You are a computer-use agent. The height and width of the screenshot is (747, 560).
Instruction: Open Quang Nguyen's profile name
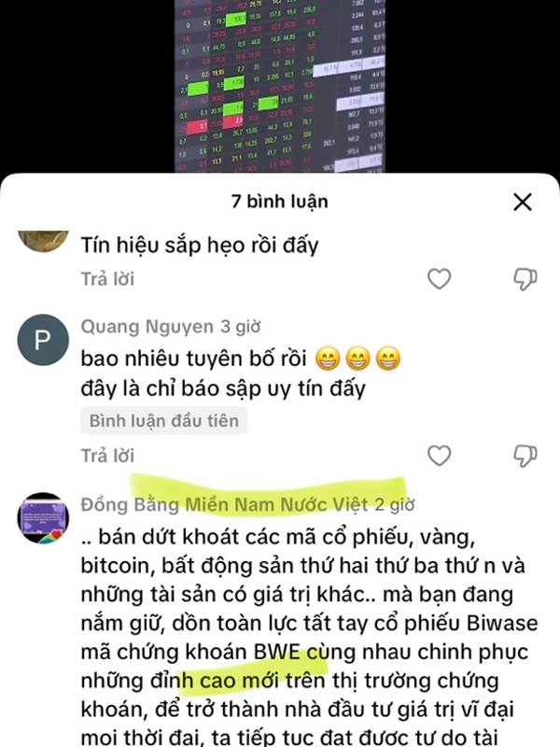147,327
